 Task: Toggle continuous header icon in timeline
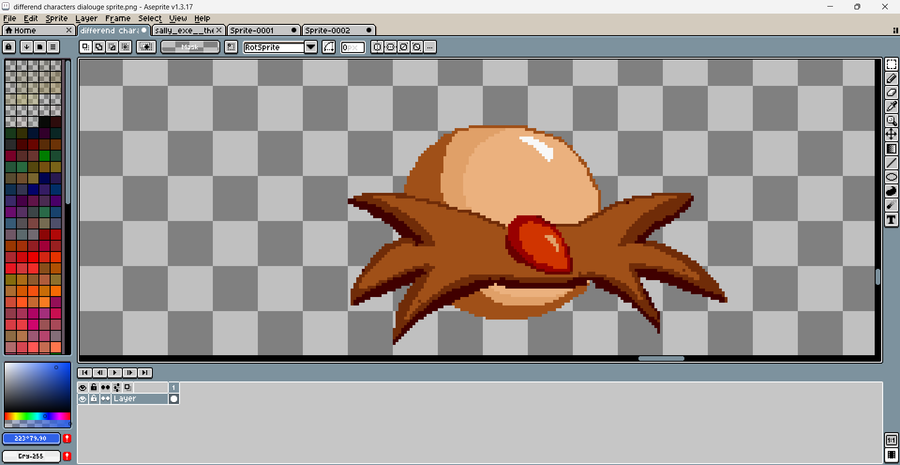[x=106, y=388]
